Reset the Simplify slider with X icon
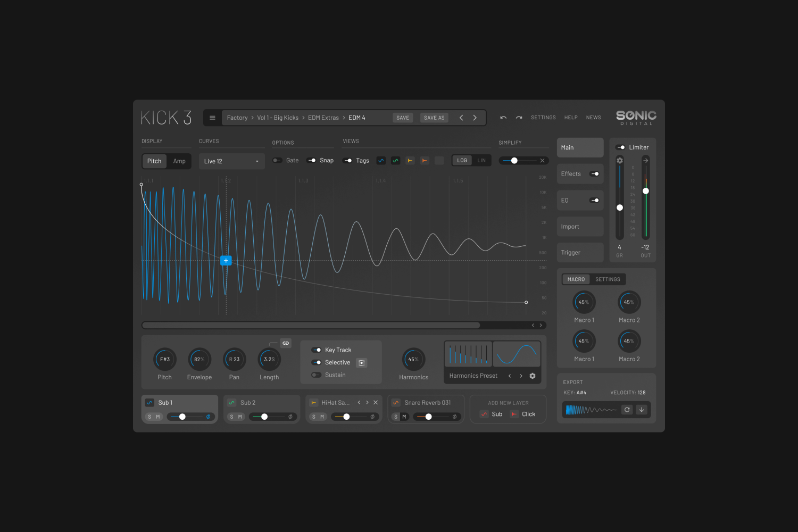This screenshot has width=798, height=532. click(x=542, y=161)
